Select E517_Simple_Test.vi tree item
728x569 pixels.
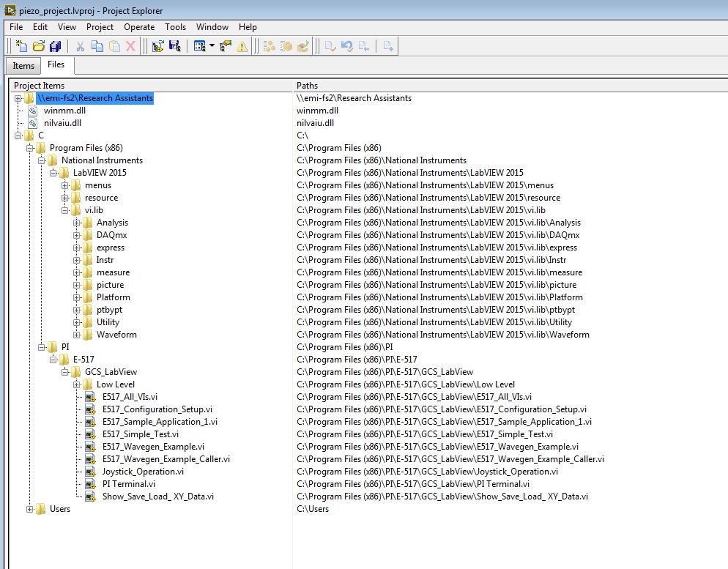(141, 434)
